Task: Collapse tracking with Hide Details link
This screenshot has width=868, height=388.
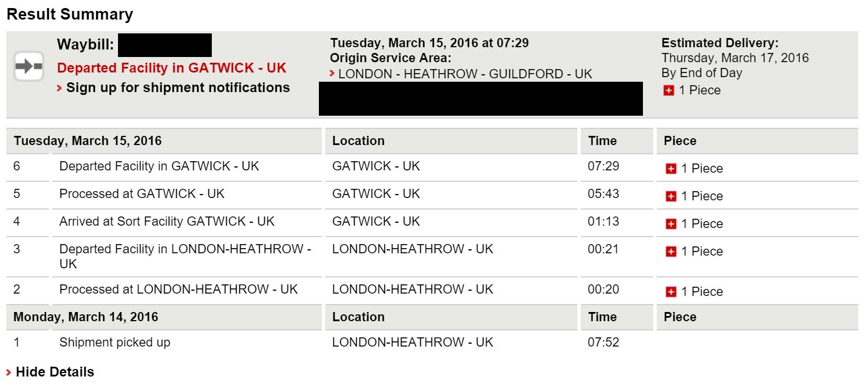Action: [55, 372]
